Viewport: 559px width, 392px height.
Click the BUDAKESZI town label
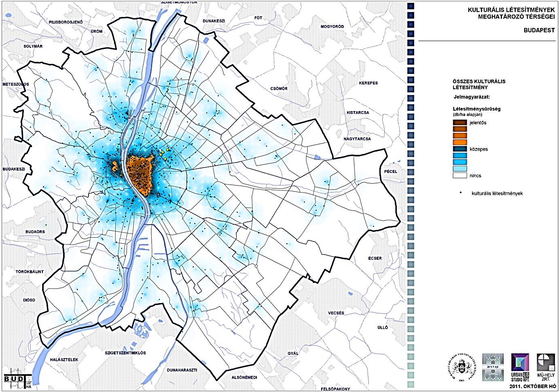(x=14, y=169)
